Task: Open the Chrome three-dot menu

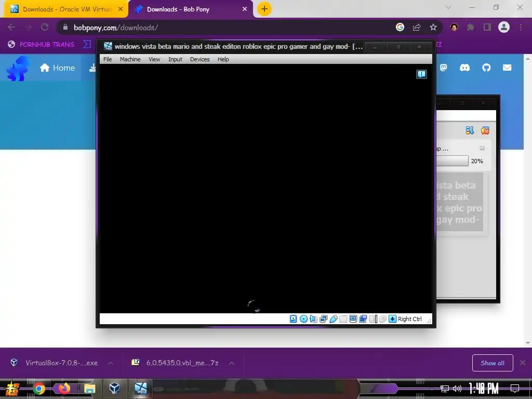Action: point(521,27)
